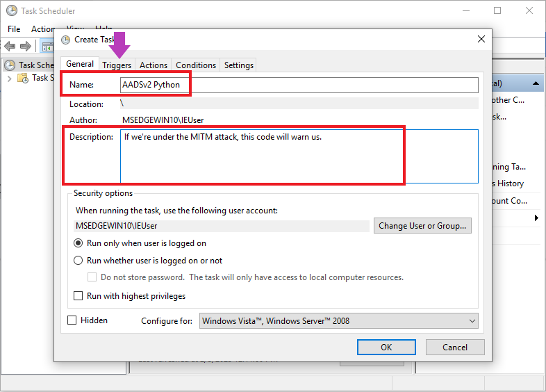Enable Run with highest privileges
The image size is (546, 392).
(78, 296)
